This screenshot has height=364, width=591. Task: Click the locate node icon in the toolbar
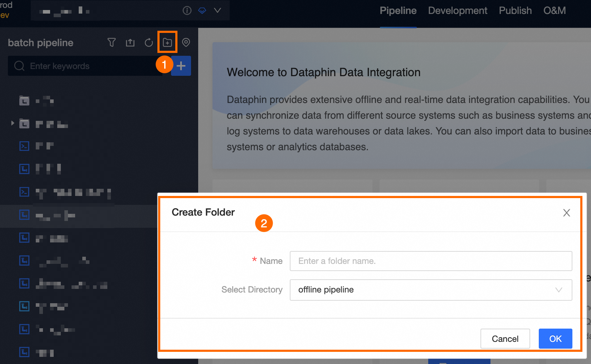(186, 42)
